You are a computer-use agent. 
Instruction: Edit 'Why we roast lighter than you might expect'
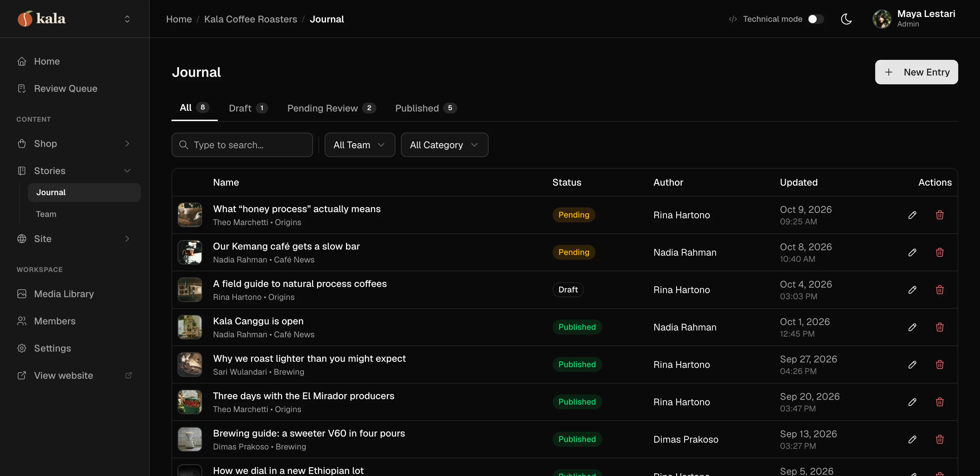click(x=912, y=364)
